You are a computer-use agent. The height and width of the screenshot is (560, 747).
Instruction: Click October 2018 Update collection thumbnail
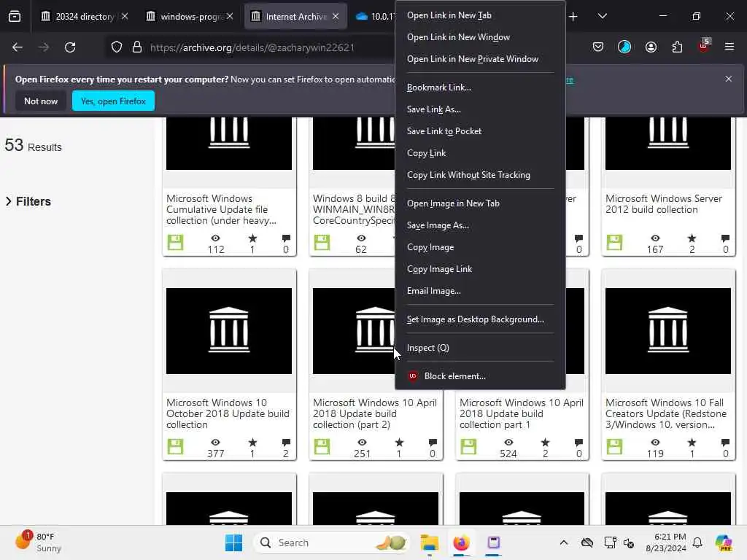click(229, 330)
